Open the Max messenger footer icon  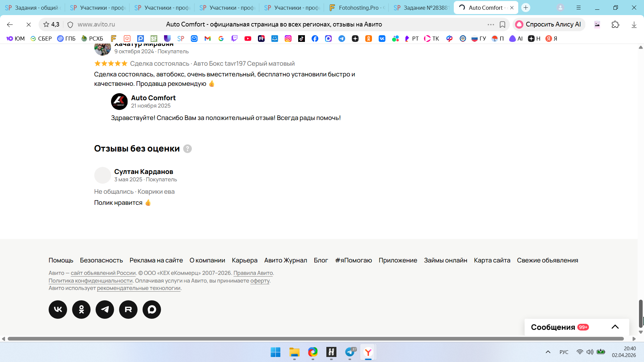pyautogui.click(x=152, y=309)
